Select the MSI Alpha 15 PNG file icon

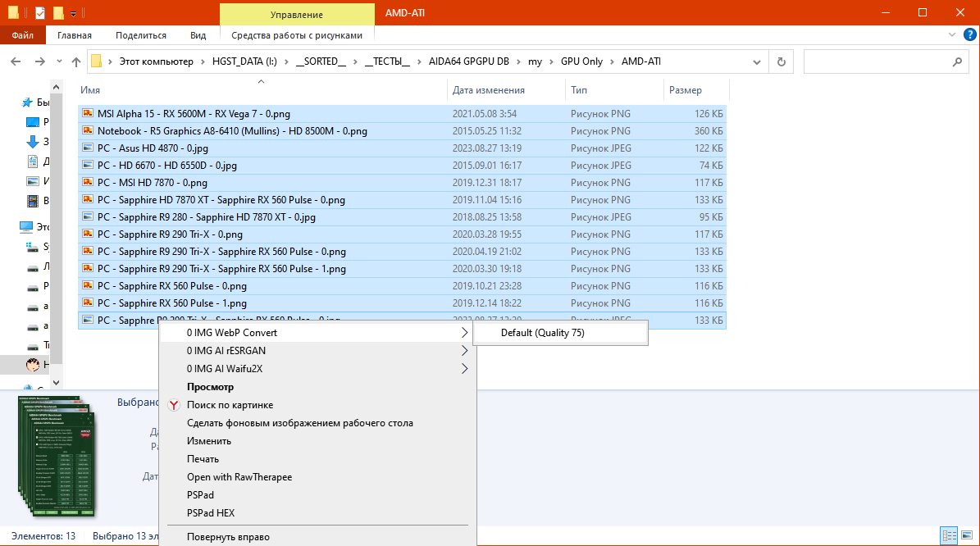[88, 114]
